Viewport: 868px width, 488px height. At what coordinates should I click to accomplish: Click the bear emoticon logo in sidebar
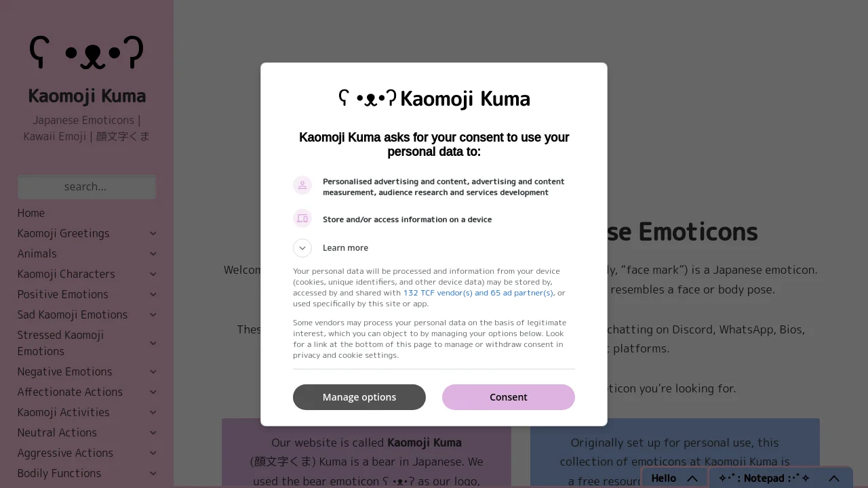pyautogui.click(x=87, y=53)
